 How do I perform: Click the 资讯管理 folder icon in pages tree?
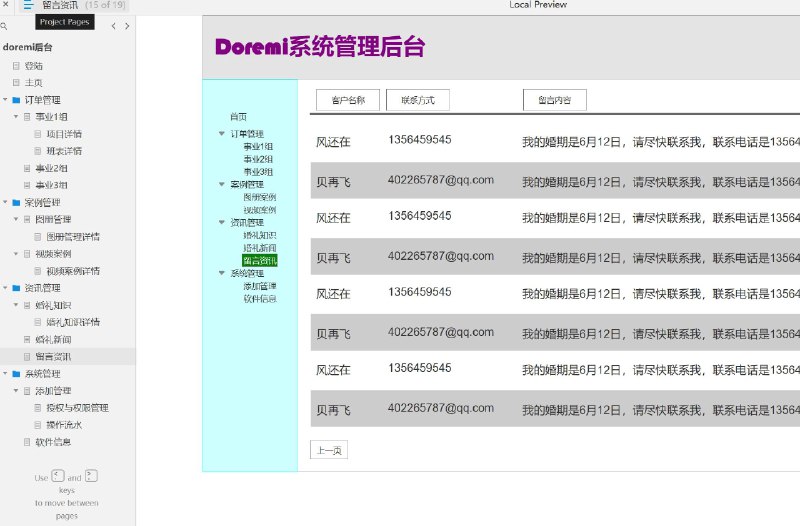[x=16, y=288]
